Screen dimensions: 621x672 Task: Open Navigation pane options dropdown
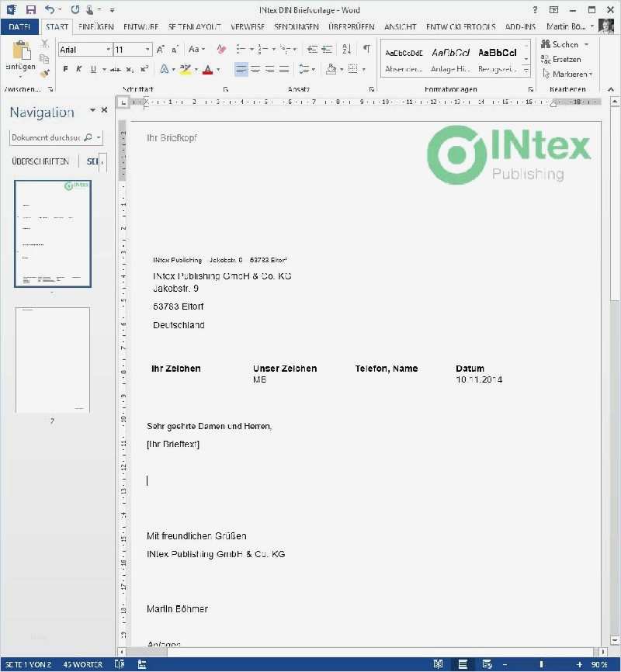92,110
